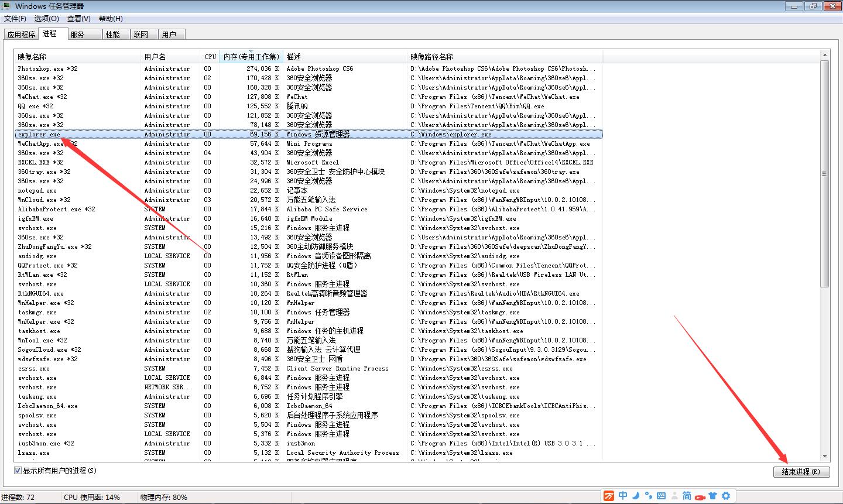Image resolution: width=843 pixels, height=504 pixels.
Task: Select the WeChat.exe *32 process row
Action: pyautogui.click(x=309, y=97)
